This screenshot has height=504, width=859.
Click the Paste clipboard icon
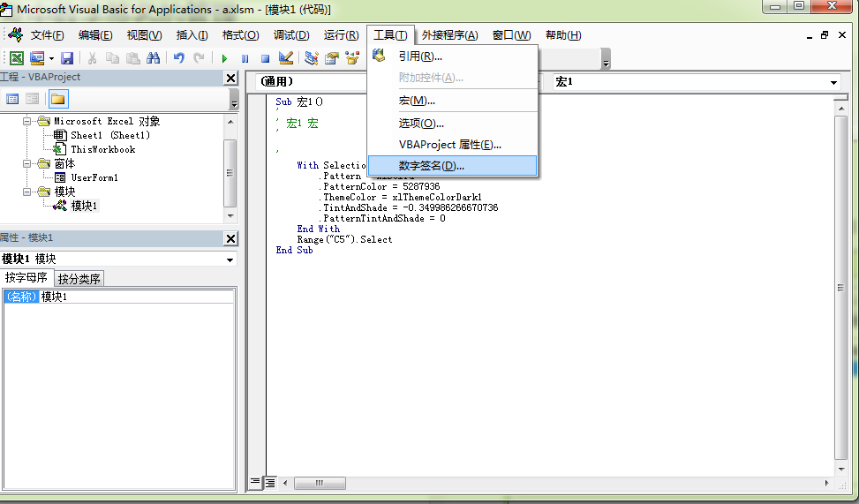pyautogui.click(x=132, y=57)
